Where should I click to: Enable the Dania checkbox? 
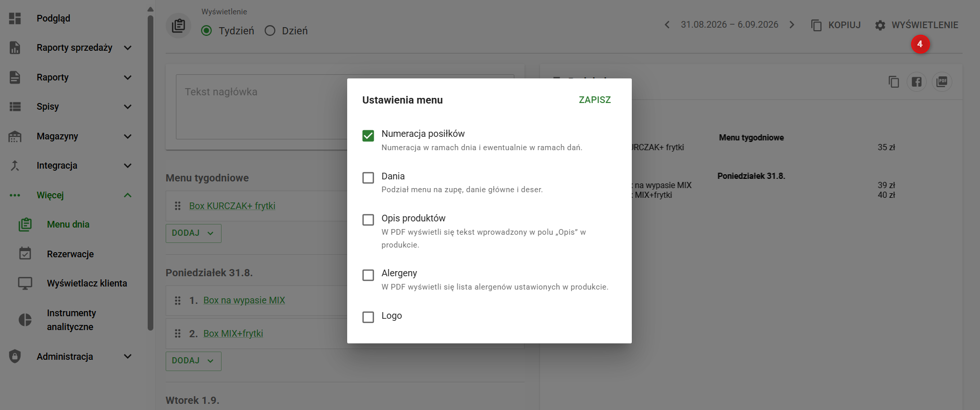[x=368, y=178]
